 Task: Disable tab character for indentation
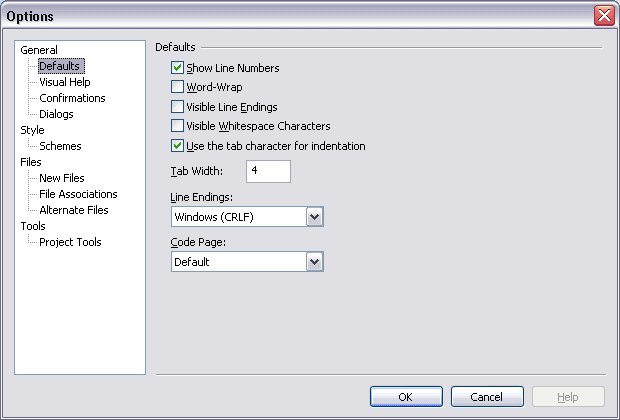178,146
